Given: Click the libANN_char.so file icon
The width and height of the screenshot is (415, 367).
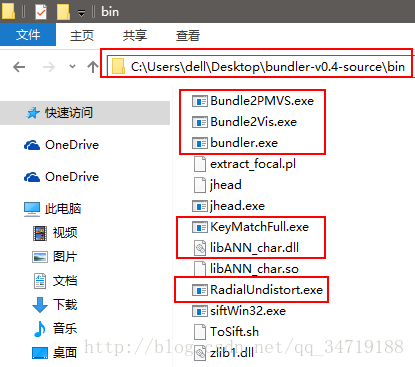Looking at the screenshot, I should [x=200, y=269].
